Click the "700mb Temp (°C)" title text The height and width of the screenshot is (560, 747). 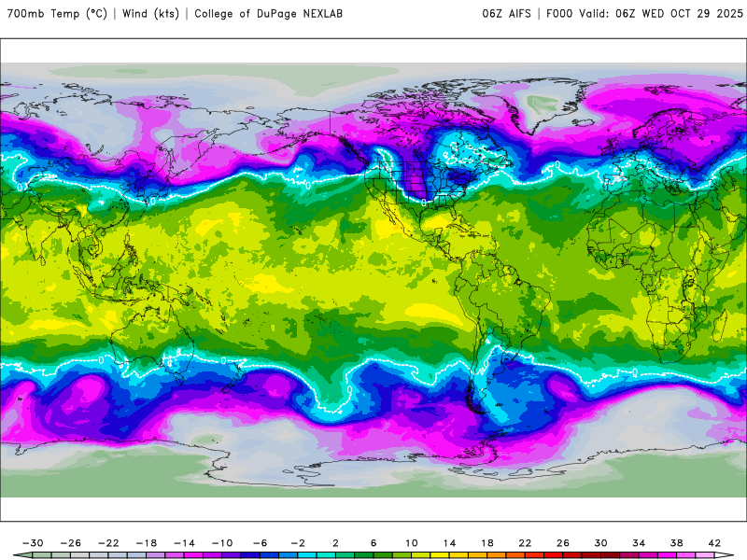57,14
